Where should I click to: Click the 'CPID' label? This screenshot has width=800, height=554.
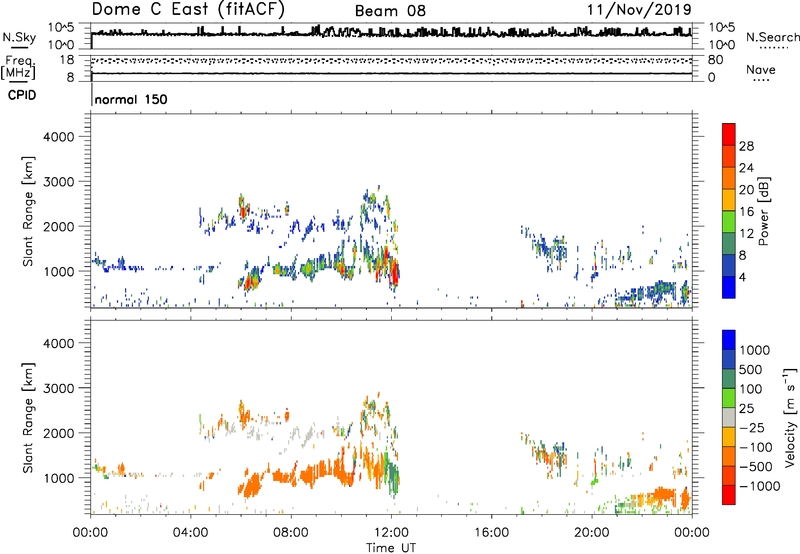[x=22, y=95]
